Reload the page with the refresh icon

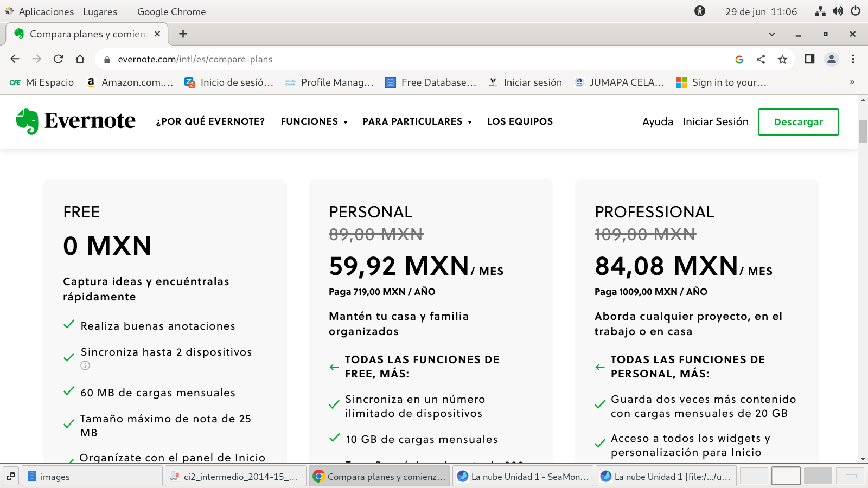click(x=59, y=59)
